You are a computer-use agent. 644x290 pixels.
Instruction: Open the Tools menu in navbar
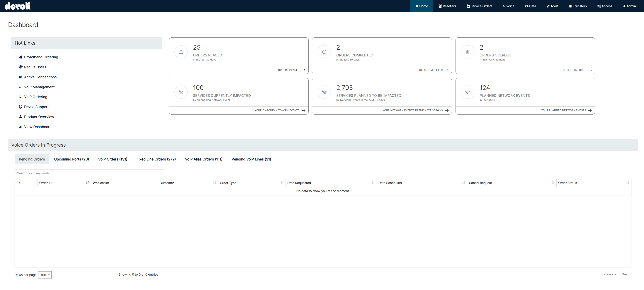[x=552, y=6]
